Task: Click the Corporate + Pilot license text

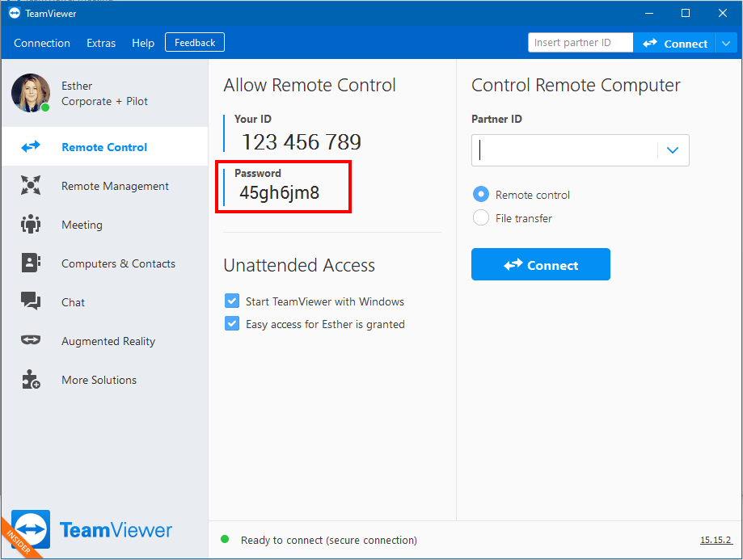Action: pos(105,101)
